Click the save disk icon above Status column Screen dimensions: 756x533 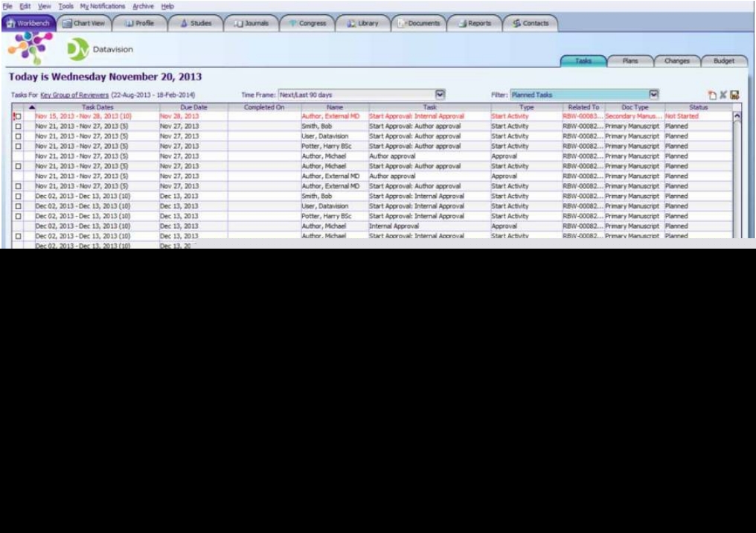coord(734,95)
